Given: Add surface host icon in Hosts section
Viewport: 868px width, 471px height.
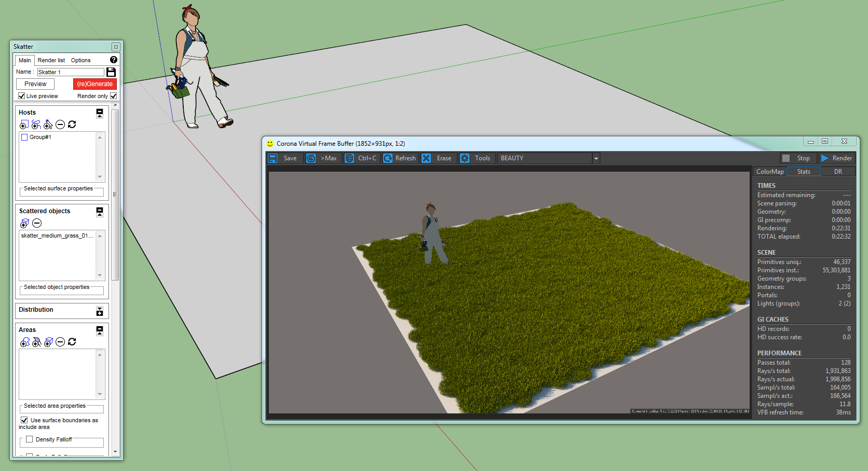Looking at the screenshot, I should (x=24, y=124).
